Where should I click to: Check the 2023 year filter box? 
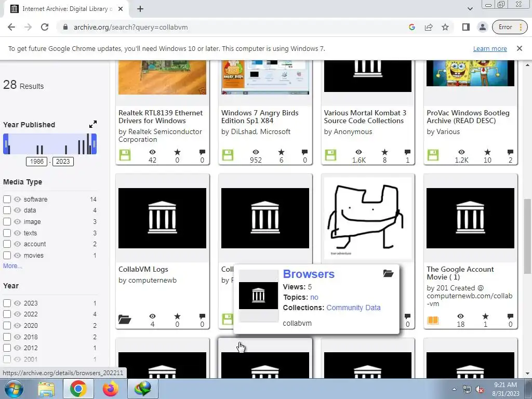(x=7, y=303)
